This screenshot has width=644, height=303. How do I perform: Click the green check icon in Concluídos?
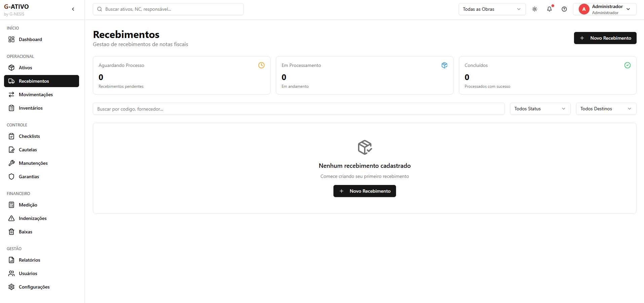627,65
